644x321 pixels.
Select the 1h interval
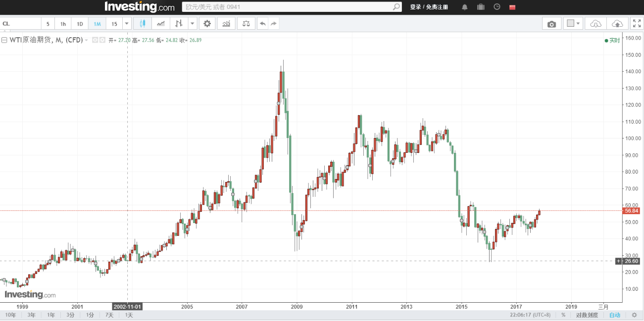coord(63,24)
